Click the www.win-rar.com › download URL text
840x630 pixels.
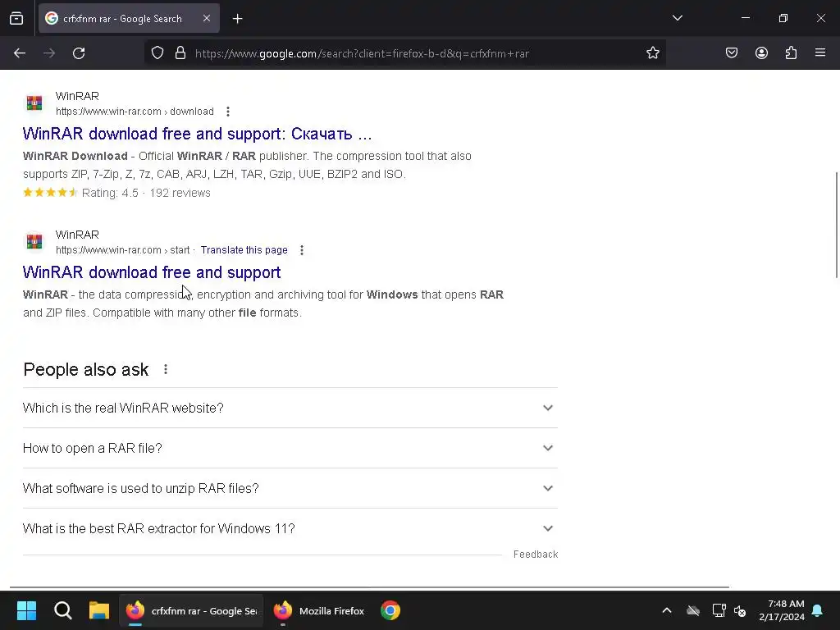(135, 112)
